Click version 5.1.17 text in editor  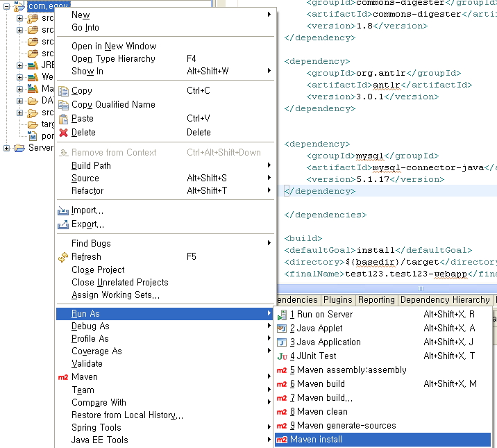[373, 179]
